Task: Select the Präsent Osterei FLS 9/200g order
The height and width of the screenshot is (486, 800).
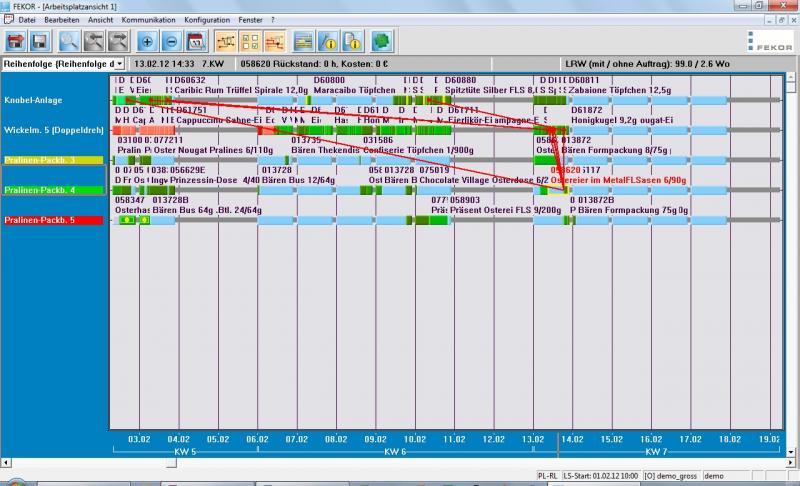Action: click(x=505, y=210)
